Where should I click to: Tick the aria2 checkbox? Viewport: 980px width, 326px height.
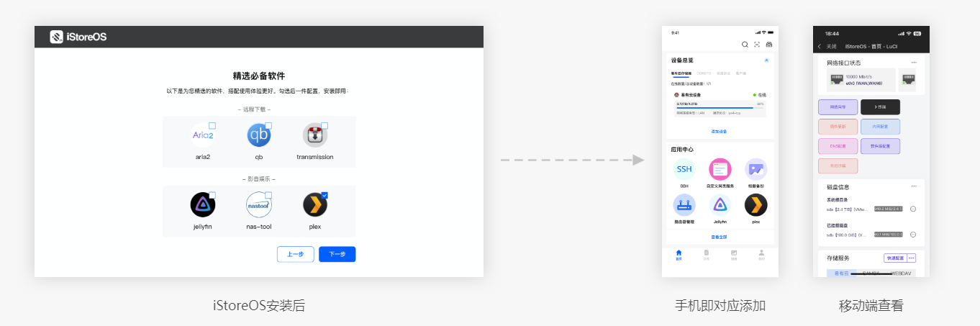(212, 125)
